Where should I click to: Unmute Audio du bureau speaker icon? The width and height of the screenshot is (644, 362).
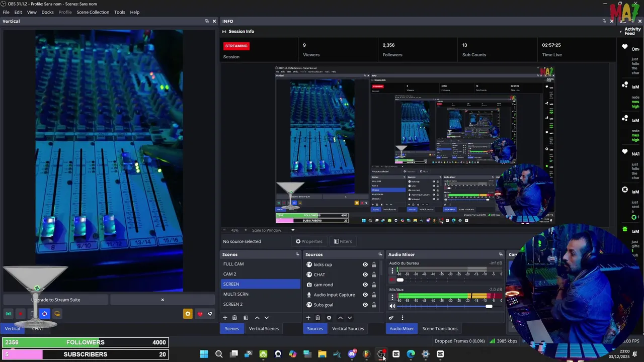(x=392, y=280)
